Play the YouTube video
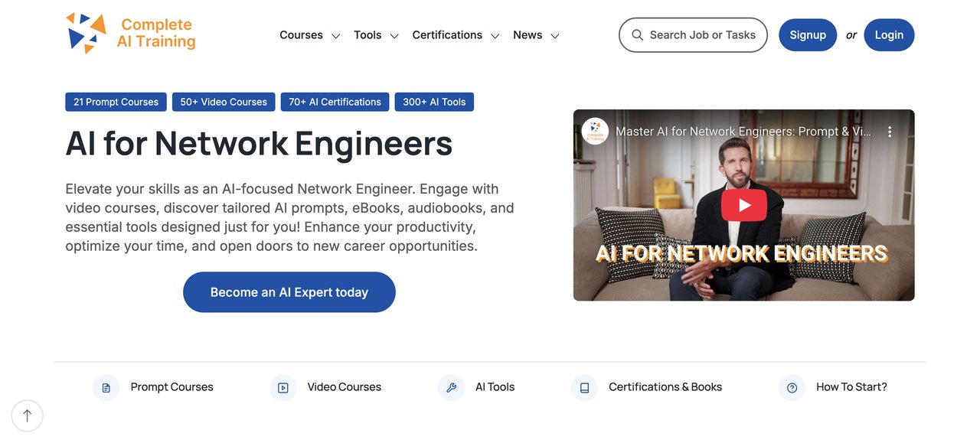The height and width of the screenshot is (443, 980). pos(743,205)
